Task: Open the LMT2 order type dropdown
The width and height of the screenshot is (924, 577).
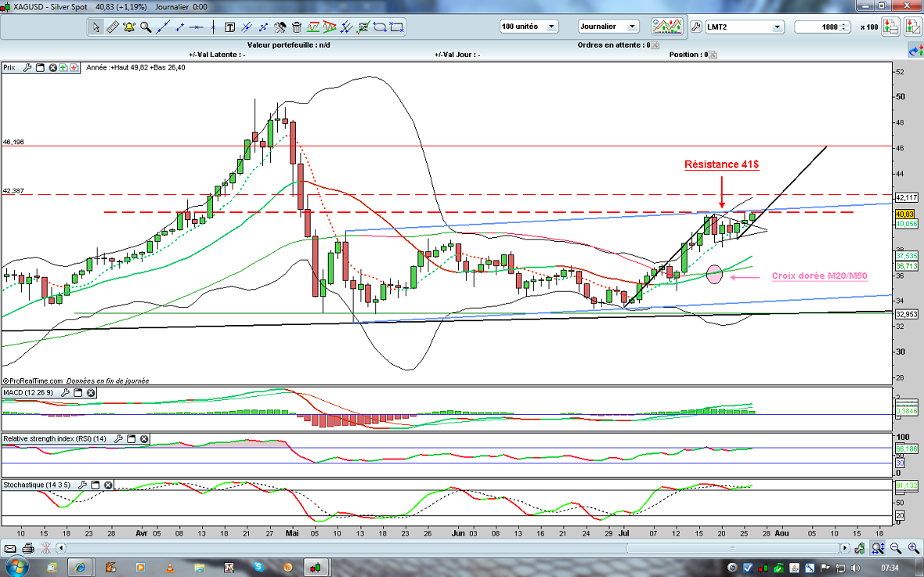Action: 744,27
